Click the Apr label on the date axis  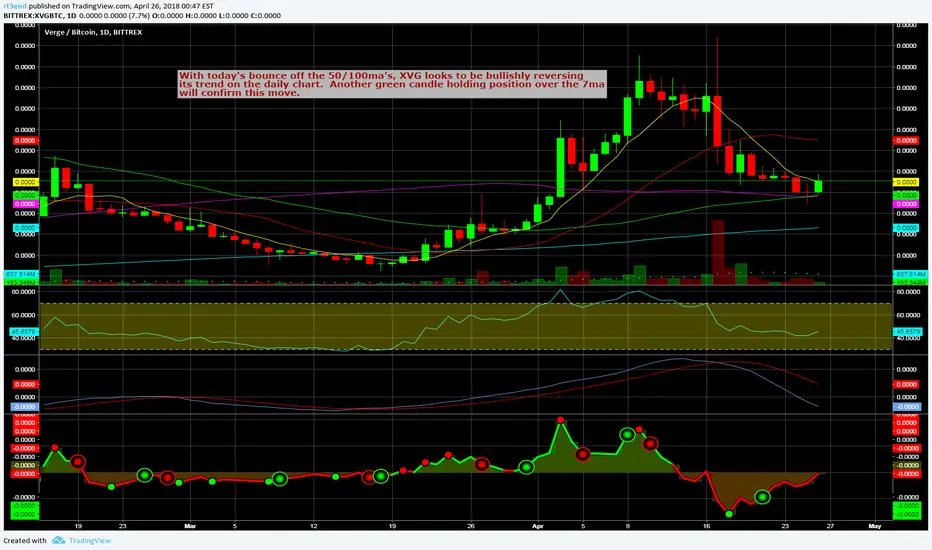pos(538,526)
